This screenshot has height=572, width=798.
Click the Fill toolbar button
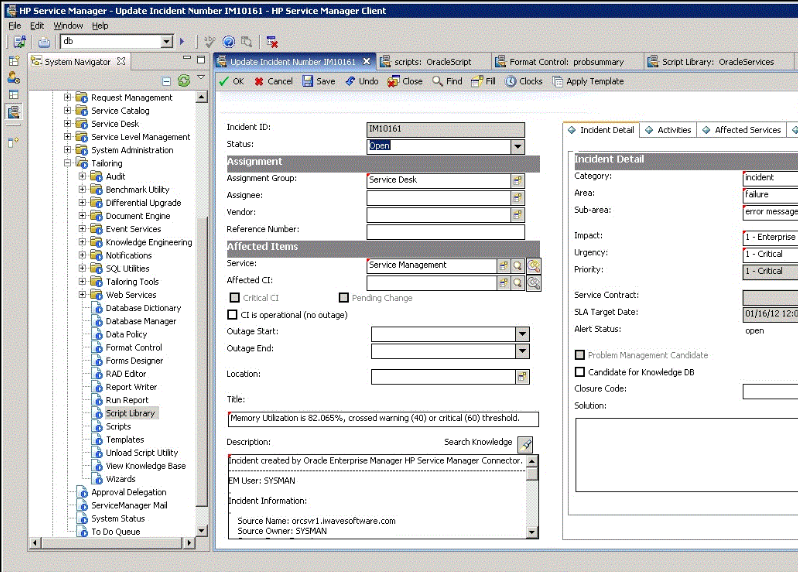point(483,81)
